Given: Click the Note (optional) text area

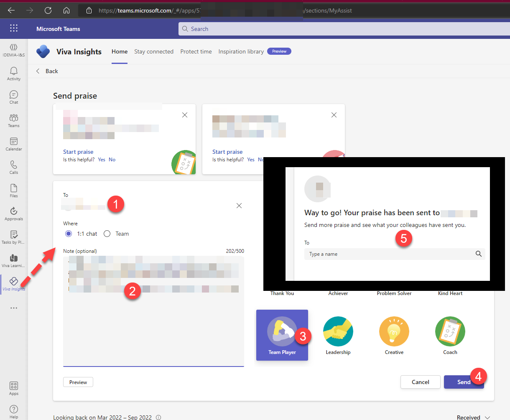Looking at the screenshot, I should pyautogui.click(x=153, y=311).
